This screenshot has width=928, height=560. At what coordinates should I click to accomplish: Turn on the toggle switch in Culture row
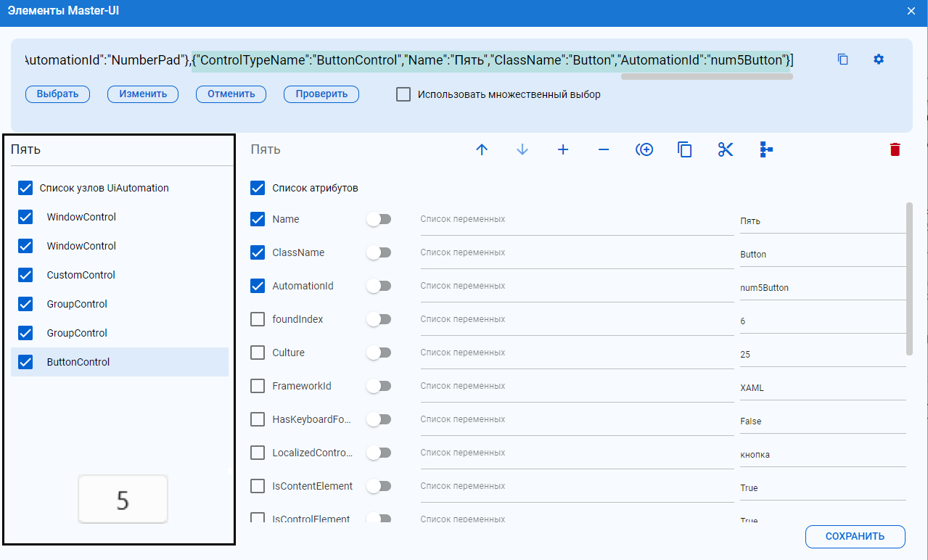[x=379, y=353]
